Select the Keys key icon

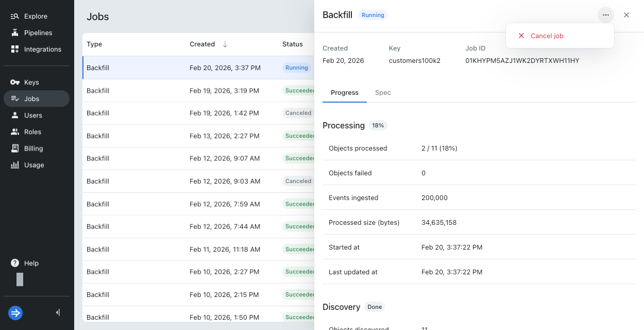pyautogui.click(x=15, y=82)
